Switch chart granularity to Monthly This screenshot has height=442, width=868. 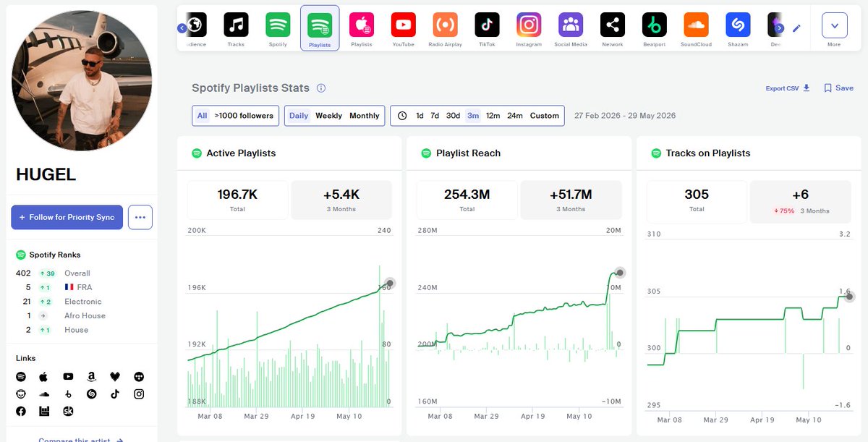[365, 116]
